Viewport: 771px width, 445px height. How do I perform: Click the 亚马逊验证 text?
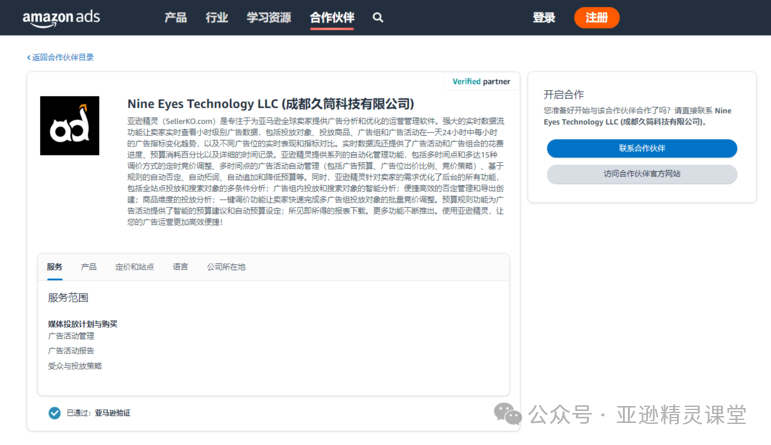113,413
